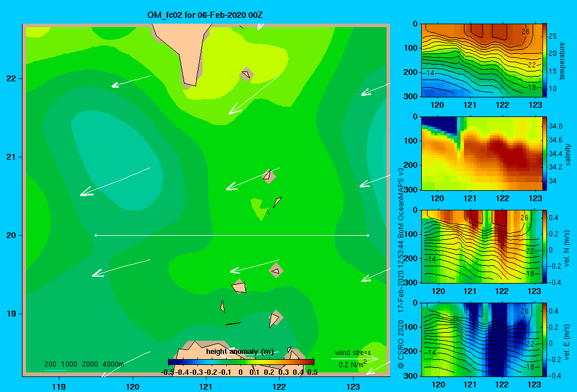Click the '10' tick on temperature scale
577x392 pixels.
click(x=553, y=89)
